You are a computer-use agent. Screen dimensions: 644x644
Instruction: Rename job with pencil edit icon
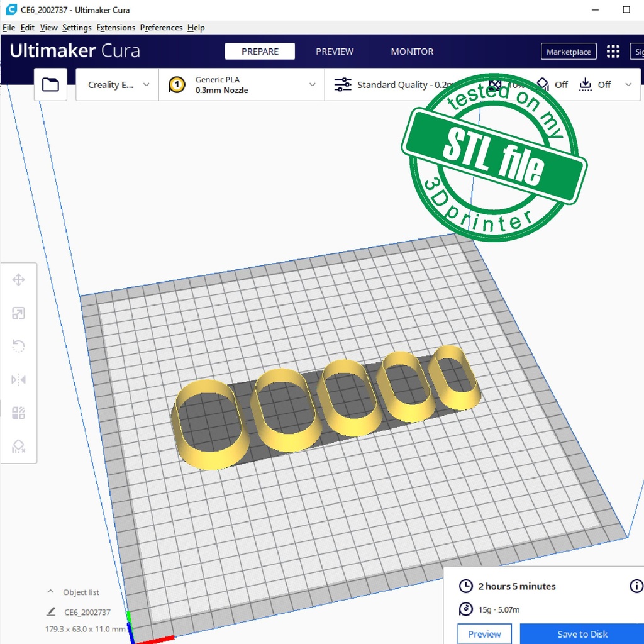51,612
